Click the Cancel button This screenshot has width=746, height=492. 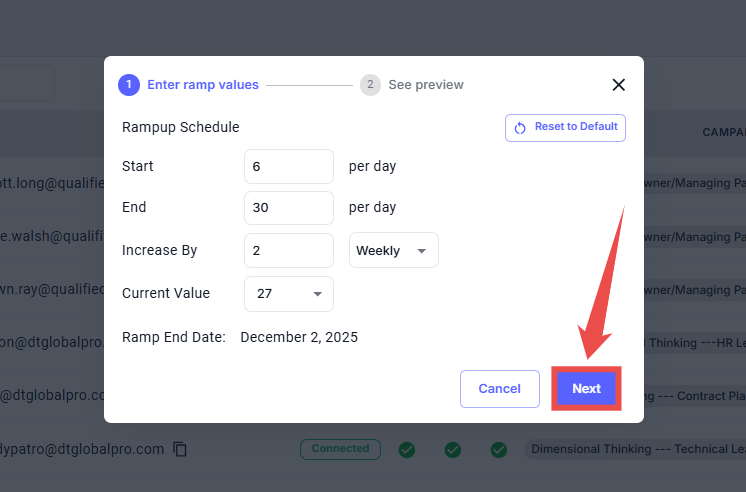[499, 389]
